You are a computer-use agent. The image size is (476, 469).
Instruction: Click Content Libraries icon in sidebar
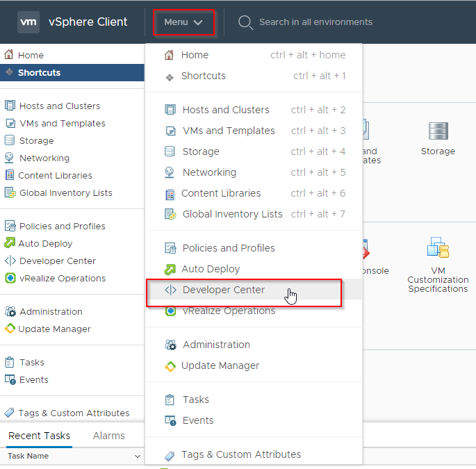click(x=10, y=175)
